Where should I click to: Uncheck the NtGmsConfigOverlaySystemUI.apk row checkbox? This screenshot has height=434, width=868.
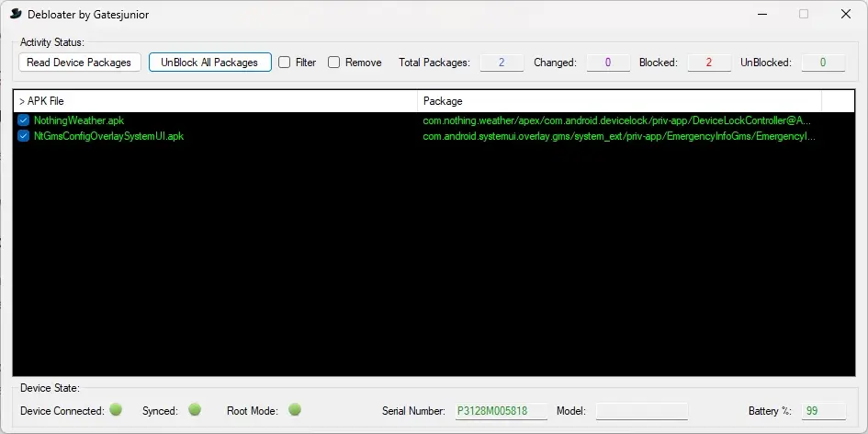23,136
